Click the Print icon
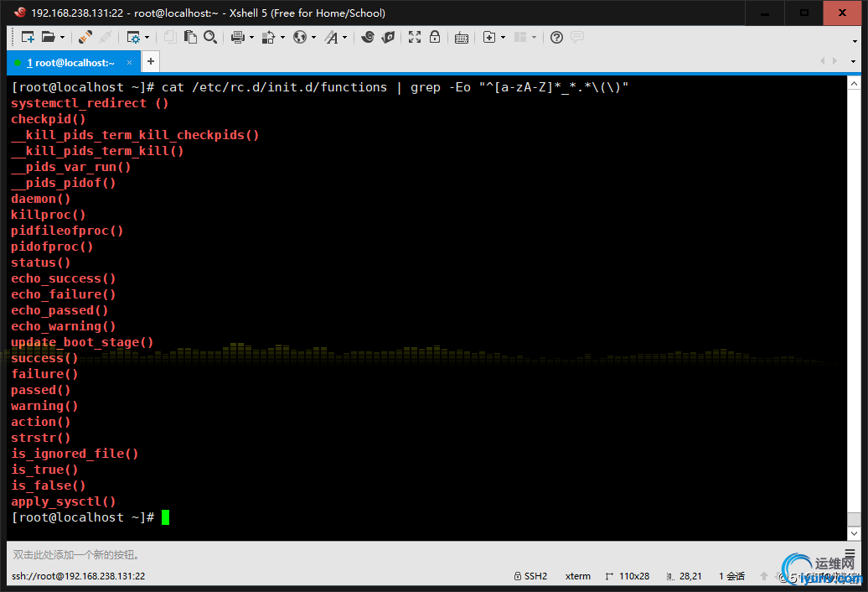 click(x=237, y=37)
